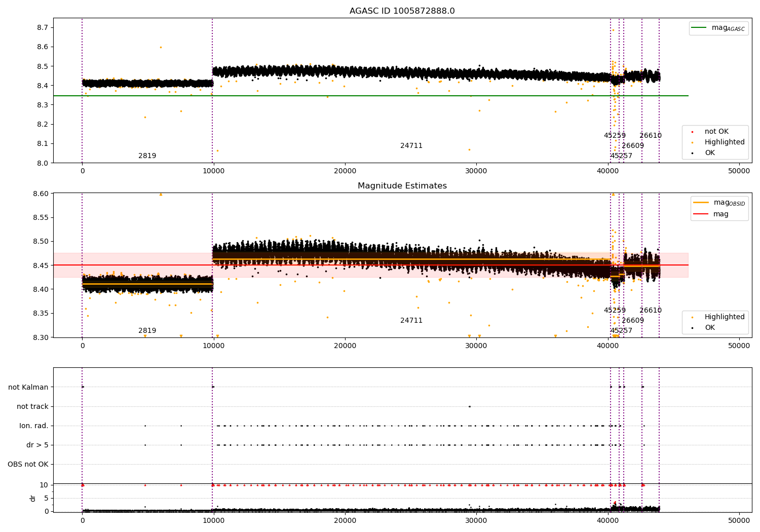Image resolution: width=760 pixels, height=532 pixels.
Task: Click obsid label 24711 in top plot
Action: click(x=411, y=146)
